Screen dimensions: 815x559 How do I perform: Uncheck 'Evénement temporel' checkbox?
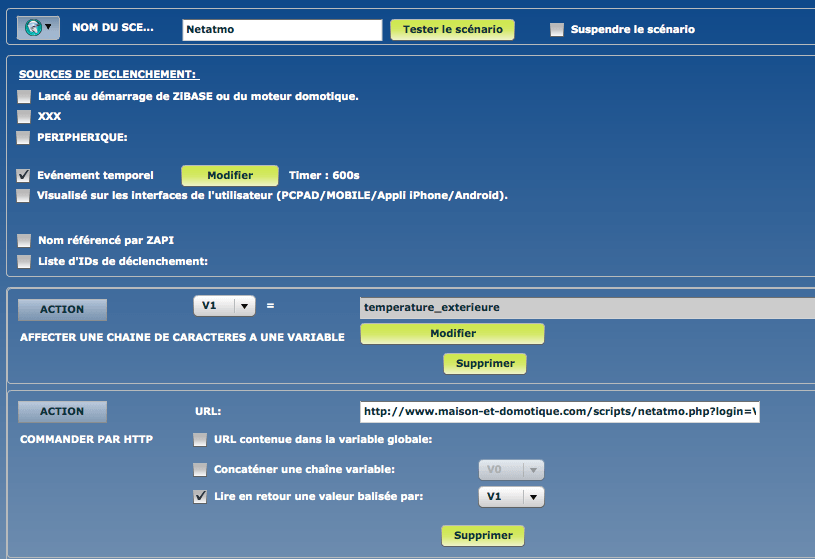(x=23, y=175)
